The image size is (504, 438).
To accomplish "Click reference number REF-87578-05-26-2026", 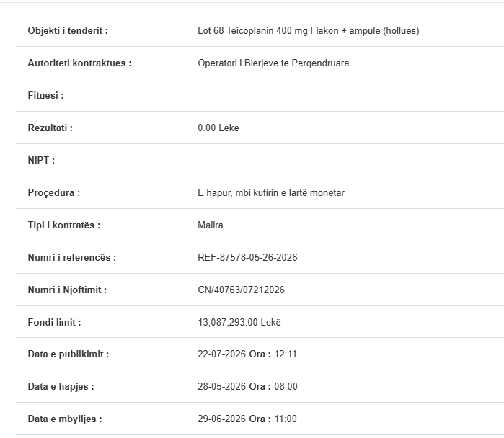I will click(x=247, y=257).
